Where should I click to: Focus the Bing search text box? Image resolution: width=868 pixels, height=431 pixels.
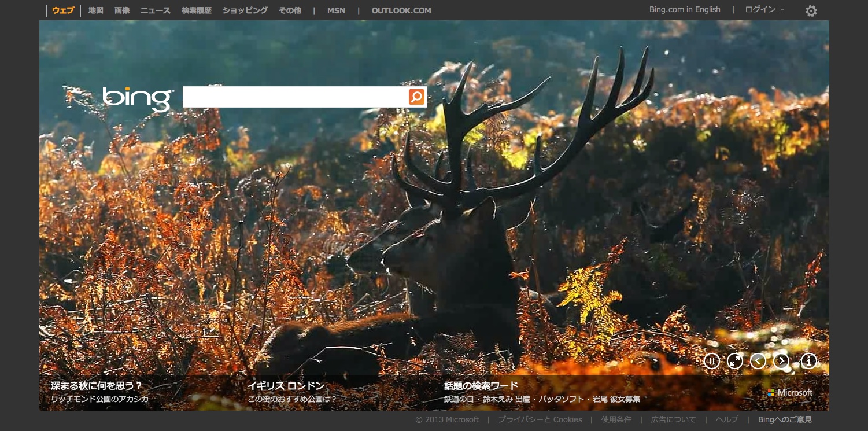coord(295,97)
